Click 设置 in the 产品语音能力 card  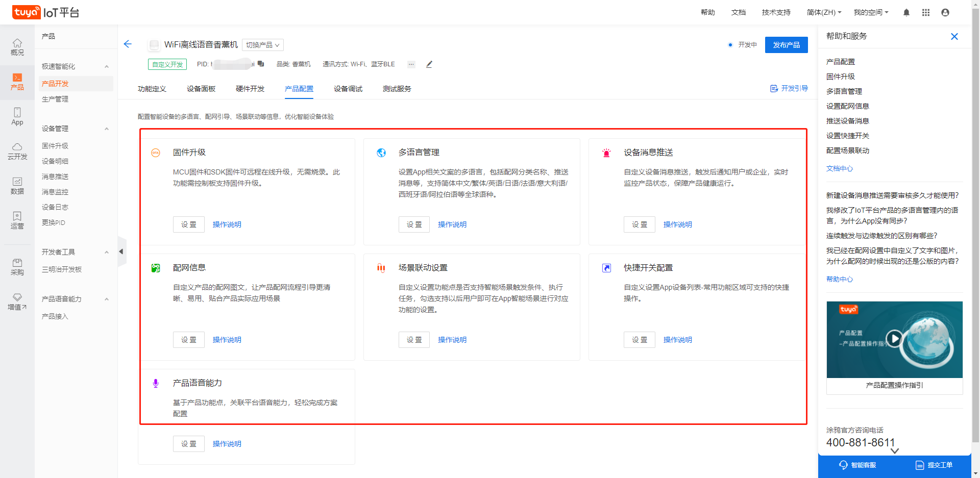(x=189, y=444)
